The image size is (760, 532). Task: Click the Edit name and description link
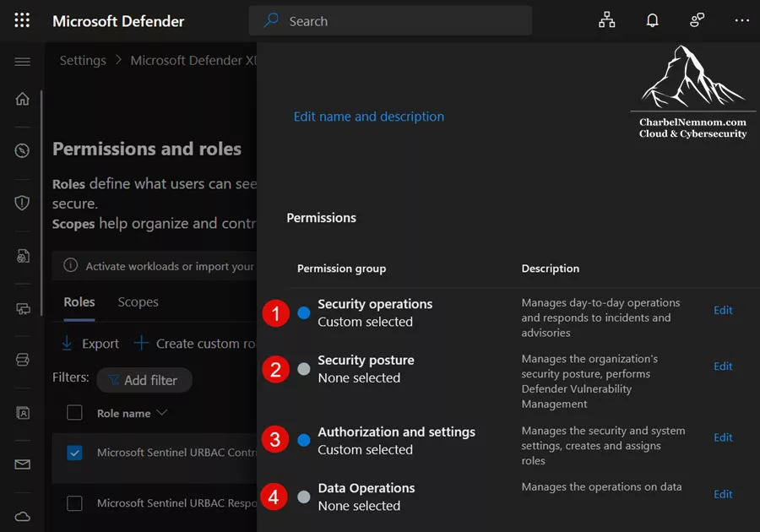point(368,117)
